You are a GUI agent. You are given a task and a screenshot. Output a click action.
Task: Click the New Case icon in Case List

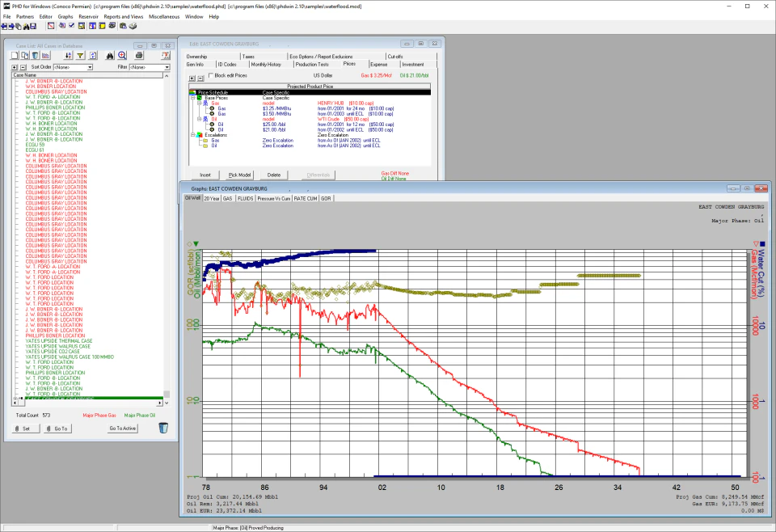(x=14, y=55)
